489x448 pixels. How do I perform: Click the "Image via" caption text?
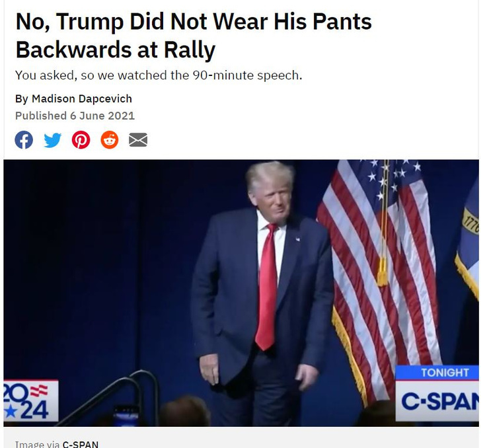[37, 444]
